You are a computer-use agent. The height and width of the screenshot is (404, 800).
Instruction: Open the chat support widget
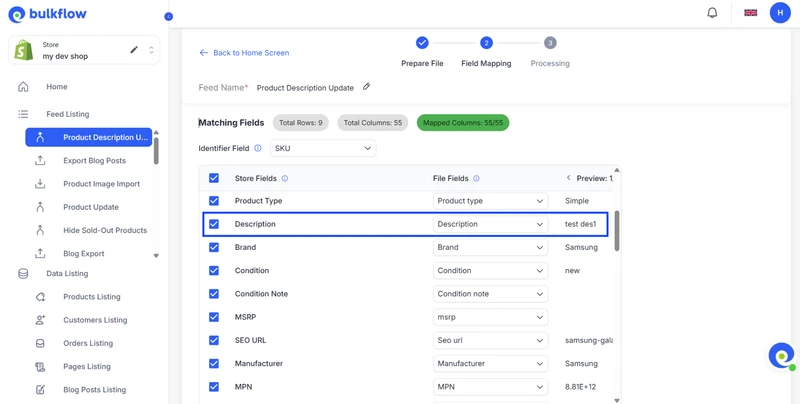[782, 356]
